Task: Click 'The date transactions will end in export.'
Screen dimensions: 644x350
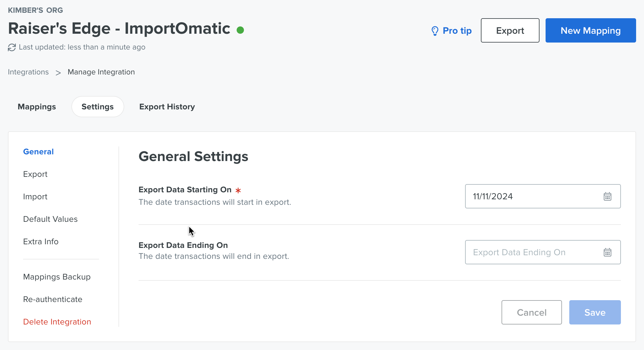Action: pos(214,256)
